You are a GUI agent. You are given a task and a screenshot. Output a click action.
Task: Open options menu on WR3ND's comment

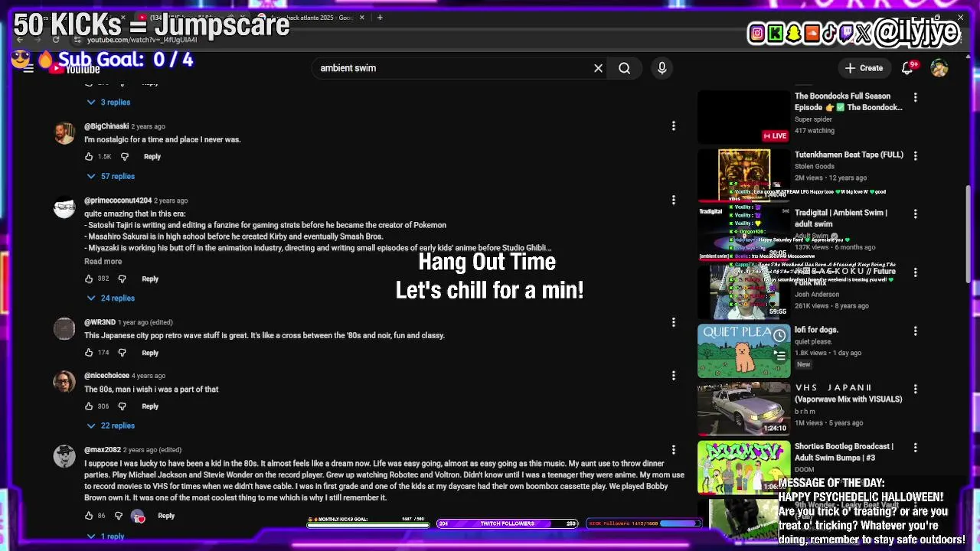coord(674,322)
